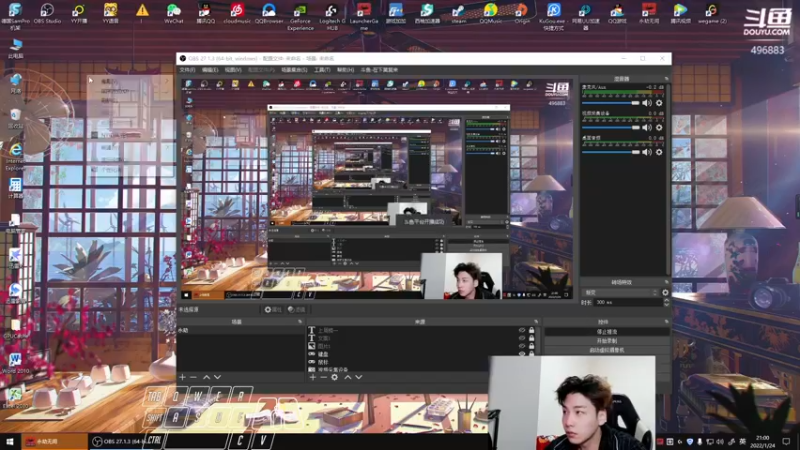Image resolution: width=800 pixels, height=450 pixels.
Task: Mute the desktop audio track
Action: [647, 152]
